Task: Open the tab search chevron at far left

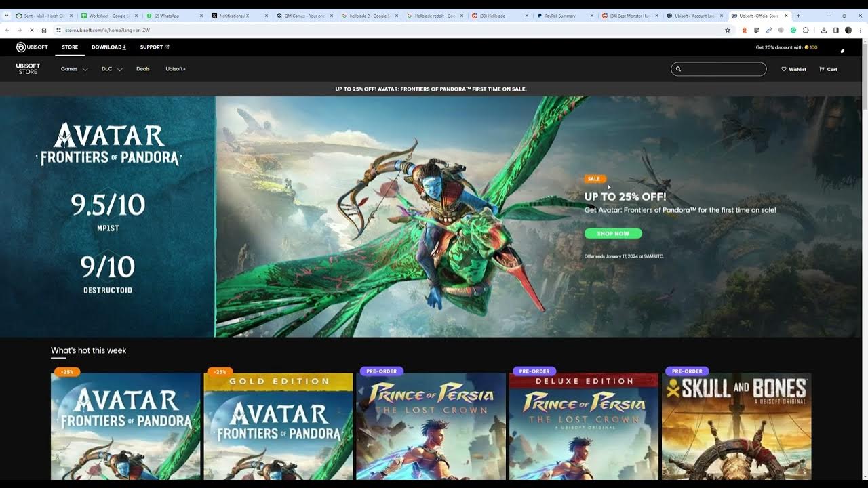Action: click(x=7, y=16)
